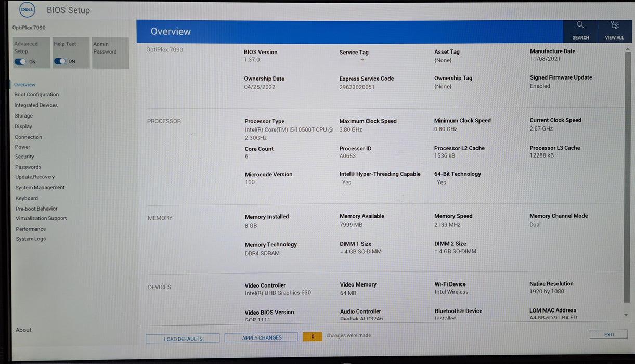The image size is (635, 364).
Task: Go to Display settings
Action: [23, 126]
